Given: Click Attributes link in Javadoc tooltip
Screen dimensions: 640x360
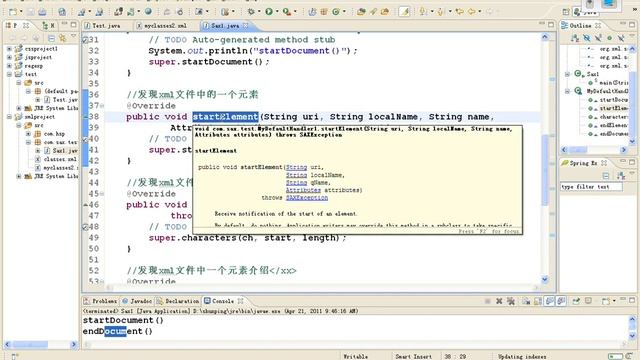Looking at the screenshot, I should click(x=303, y=190).
